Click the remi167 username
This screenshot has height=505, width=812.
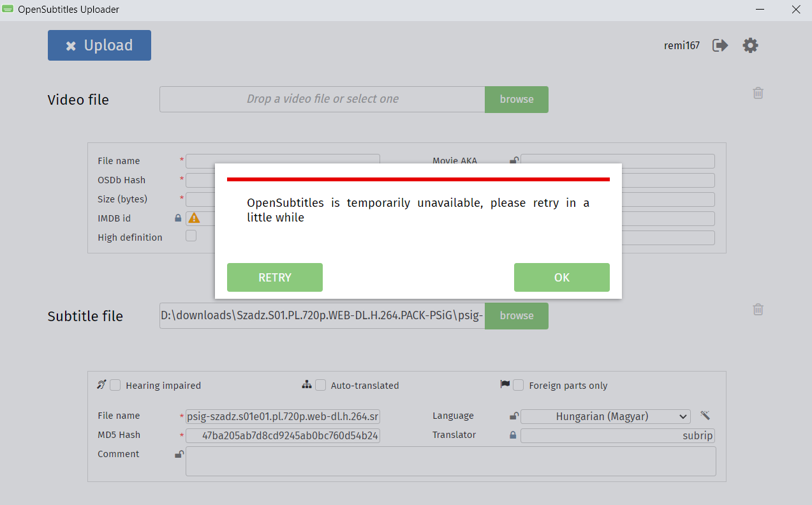(x=682, y=45)
